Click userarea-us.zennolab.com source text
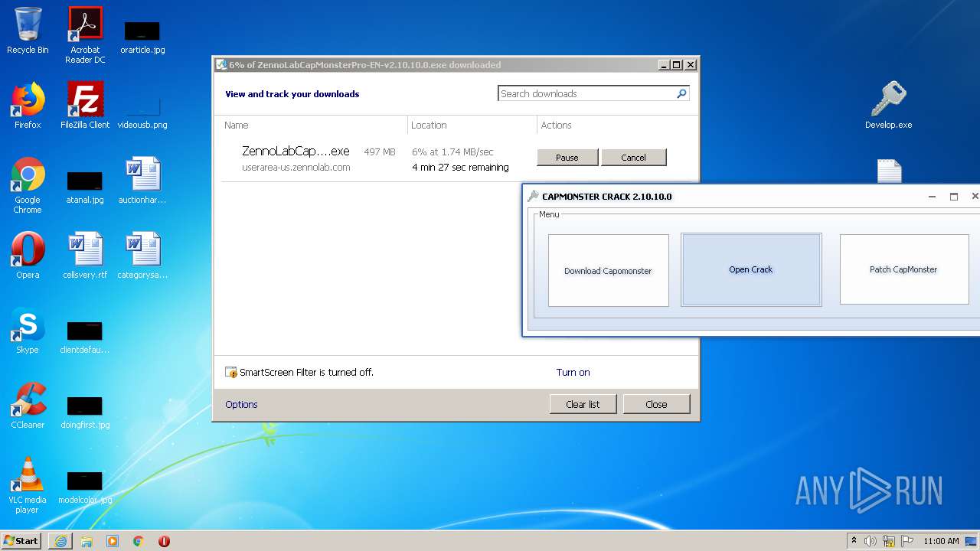The image size is (980, 551). [x=296, y=168]
